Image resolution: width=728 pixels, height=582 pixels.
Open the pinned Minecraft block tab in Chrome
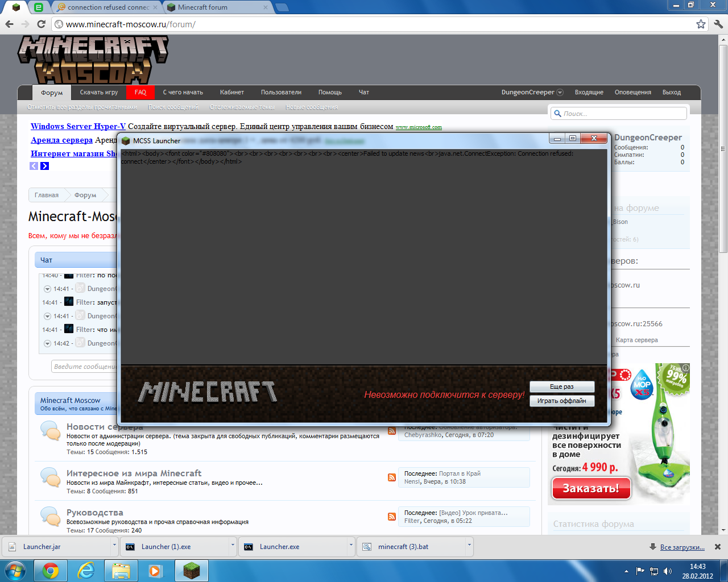16,7
